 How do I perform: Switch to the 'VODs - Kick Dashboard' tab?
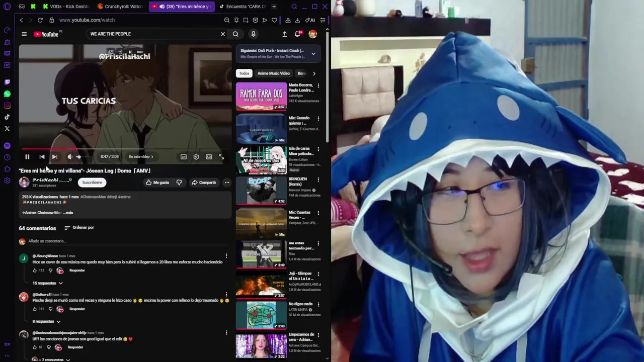pyautogui.click(x=67, y=7)
